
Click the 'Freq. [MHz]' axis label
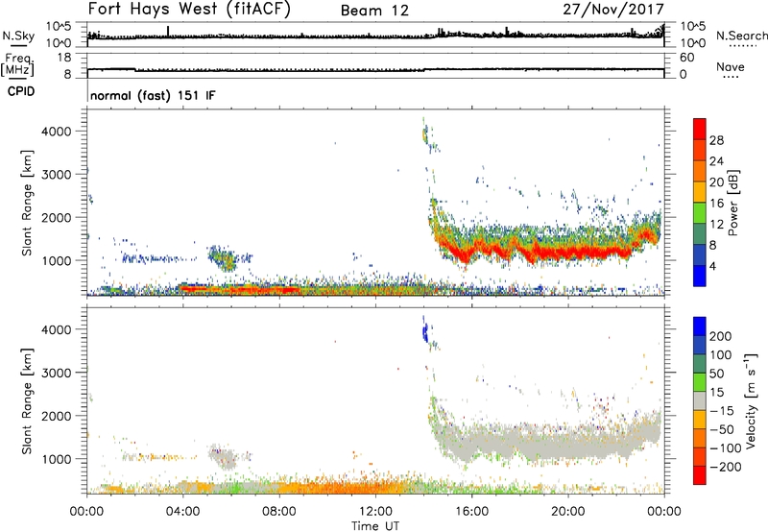[x=18, y=64]
